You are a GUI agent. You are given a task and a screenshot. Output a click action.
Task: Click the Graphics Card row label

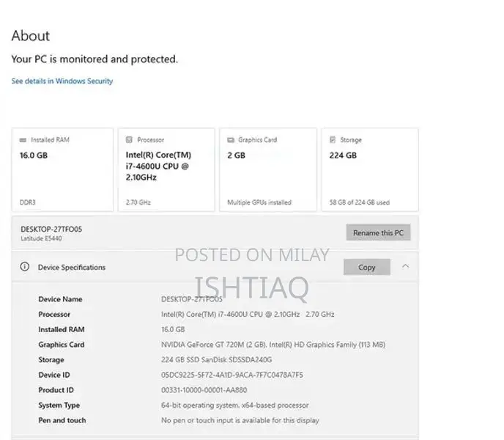pyautogui.click(x=62, y=345)
